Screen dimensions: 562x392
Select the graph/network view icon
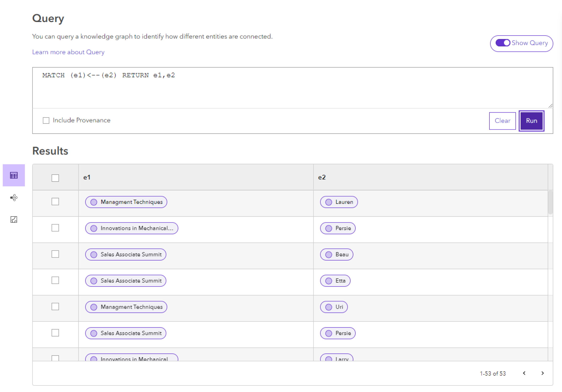point(14,198)
